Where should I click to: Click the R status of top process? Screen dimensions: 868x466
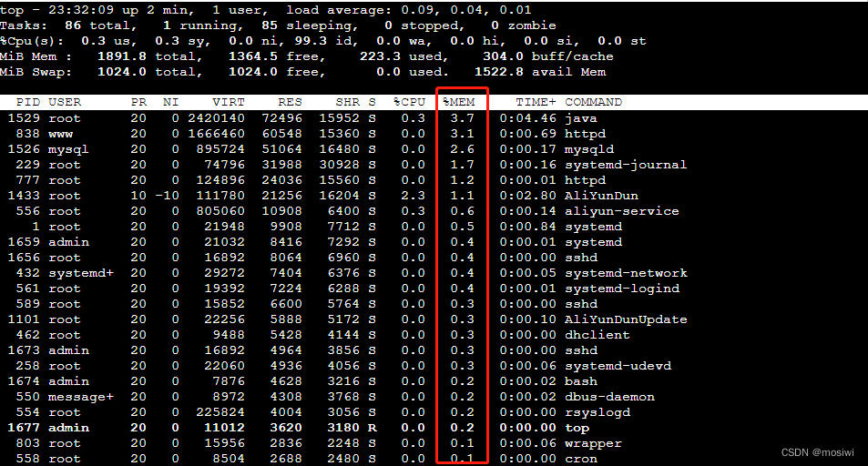click(372, 429)
